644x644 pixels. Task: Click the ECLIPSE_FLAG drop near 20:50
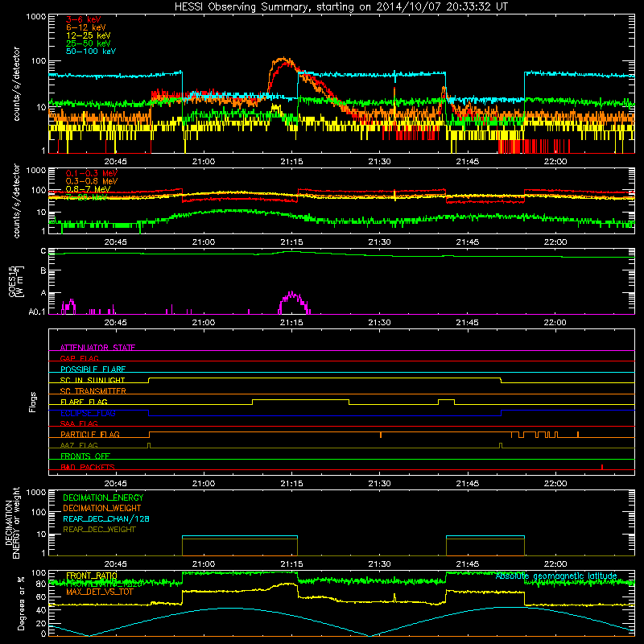[x=149, y=413]
